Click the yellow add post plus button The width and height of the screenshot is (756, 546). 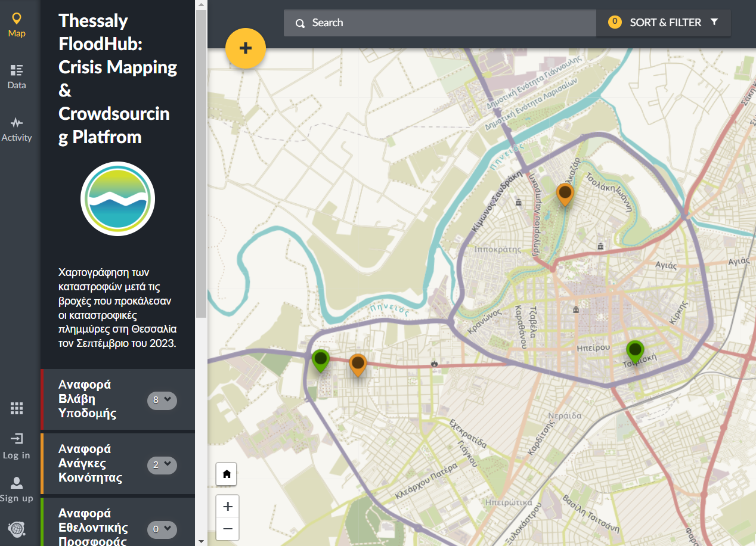click(x=245, y=48)
